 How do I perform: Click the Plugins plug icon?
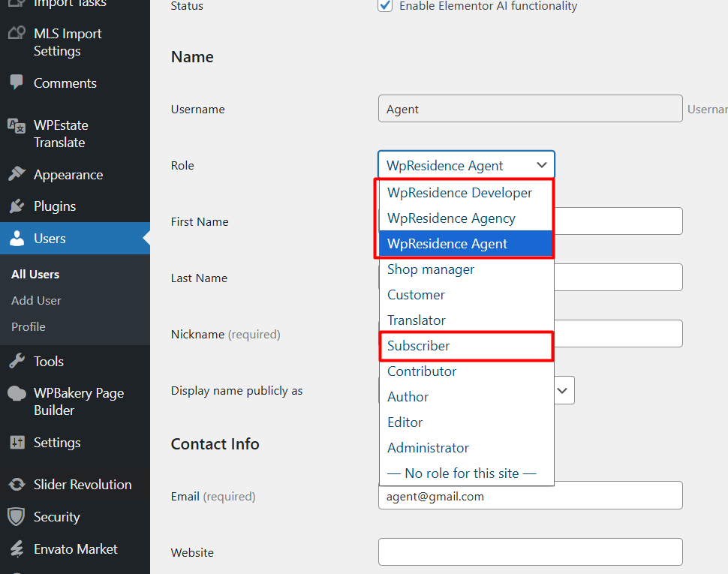pos(17,206)
